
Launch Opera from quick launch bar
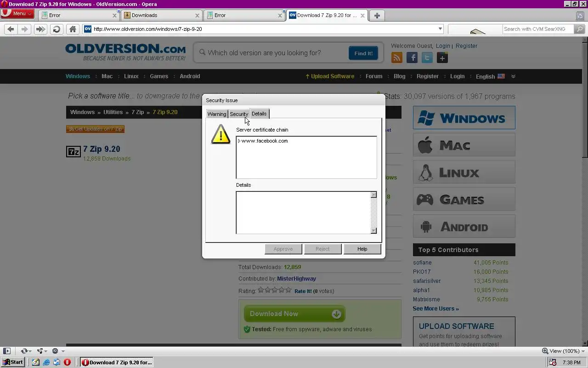pos(67,362)
